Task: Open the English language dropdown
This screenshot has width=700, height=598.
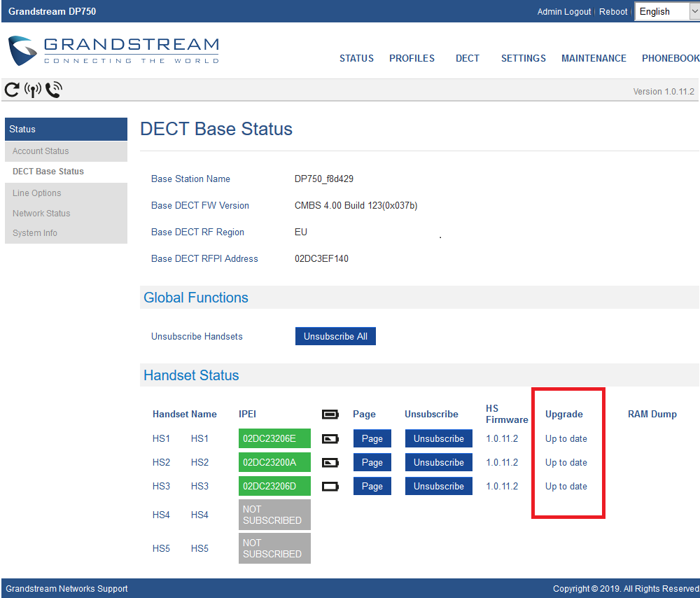Action: (666, 11)
